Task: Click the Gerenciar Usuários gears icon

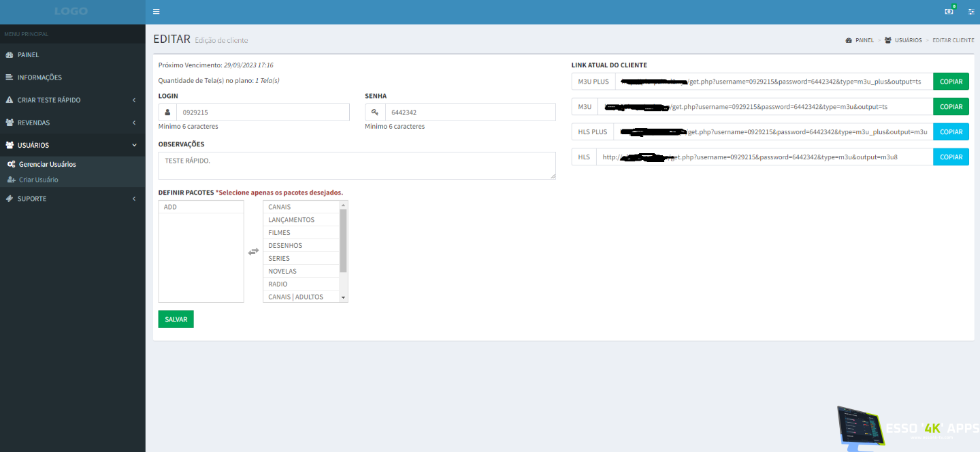Action: point(12,164)
